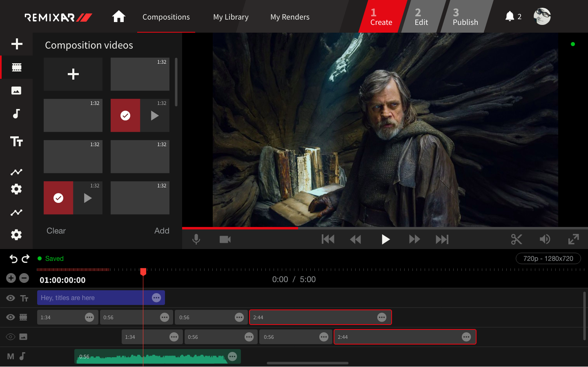Open options for image track 1:34 clip
This screenshot has width=588, height=367.
pos(174,337)
